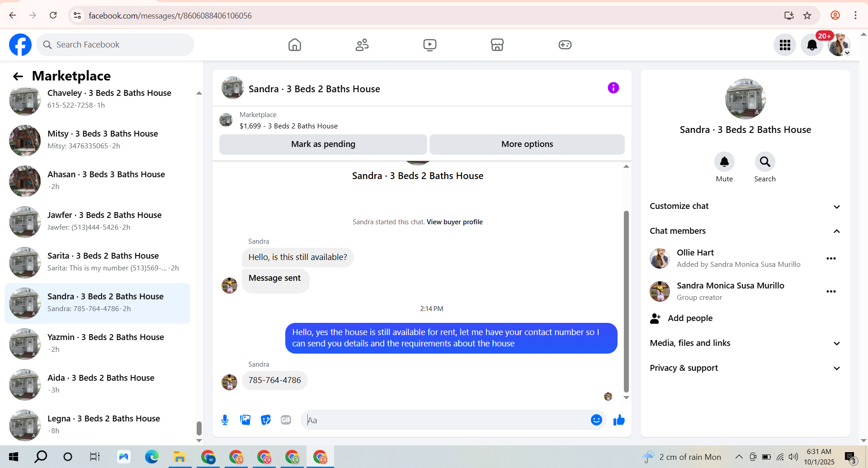The width and height of the screenshot is (868, 468).
Task: Open Legna's 3 Beds 2 Baths House chat
Action: point(97,425)
